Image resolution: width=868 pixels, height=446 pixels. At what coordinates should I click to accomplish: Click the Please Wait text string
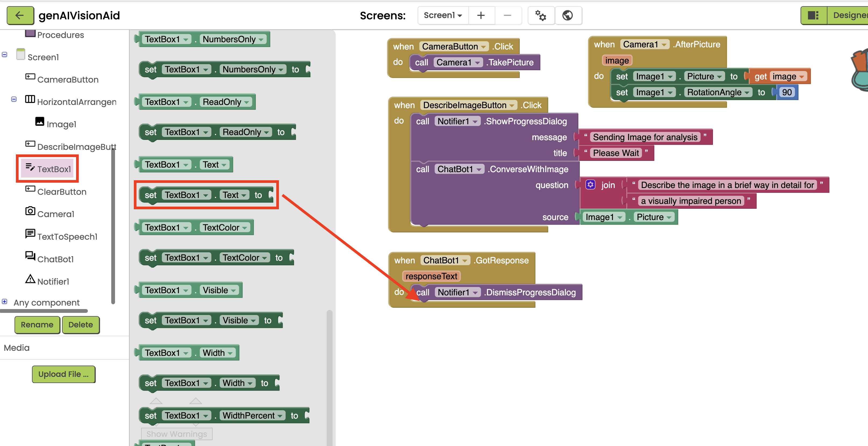coord(616,153)
